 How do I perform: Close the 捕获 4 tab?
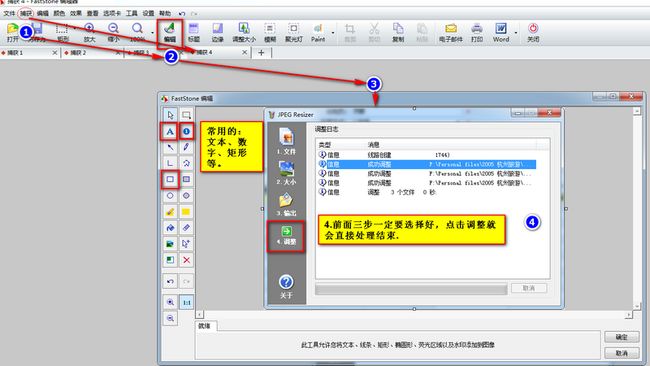pos(245,53)
